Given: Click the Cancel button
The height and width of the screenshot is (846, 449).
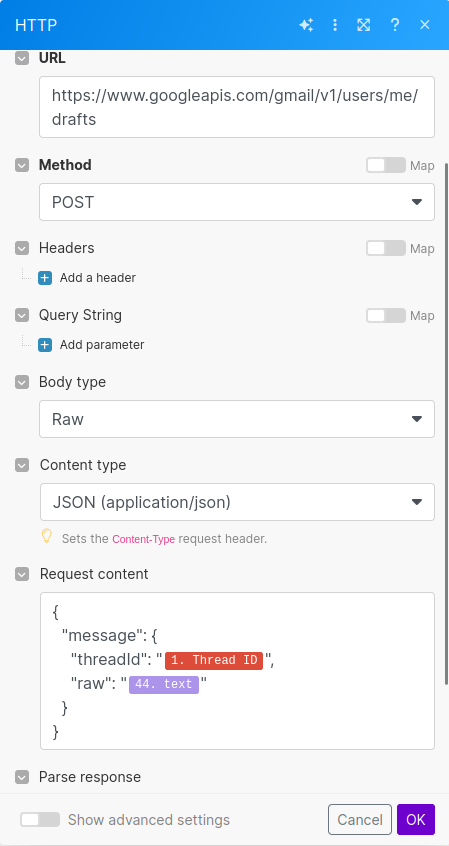Looking at the screenshot, I should click(x=360, y=820).
